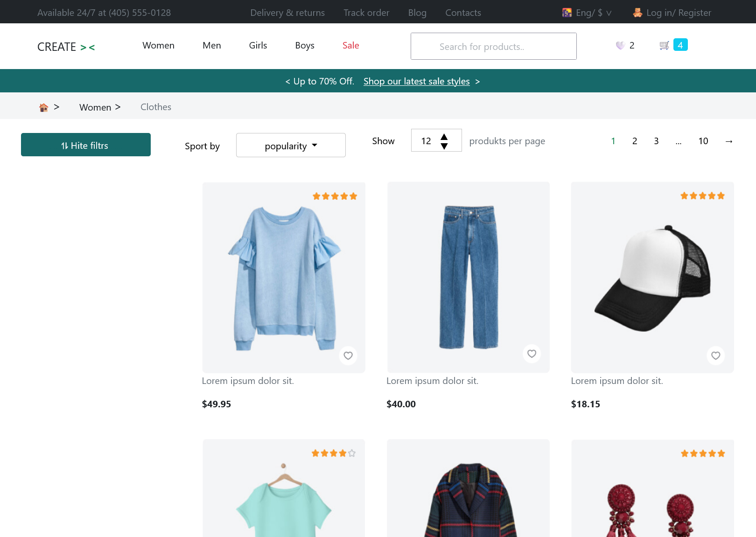Open Delivery & returns page
The height and width of the screenshot is (537, 756).
pyautogui.click(x=287, y=13)
